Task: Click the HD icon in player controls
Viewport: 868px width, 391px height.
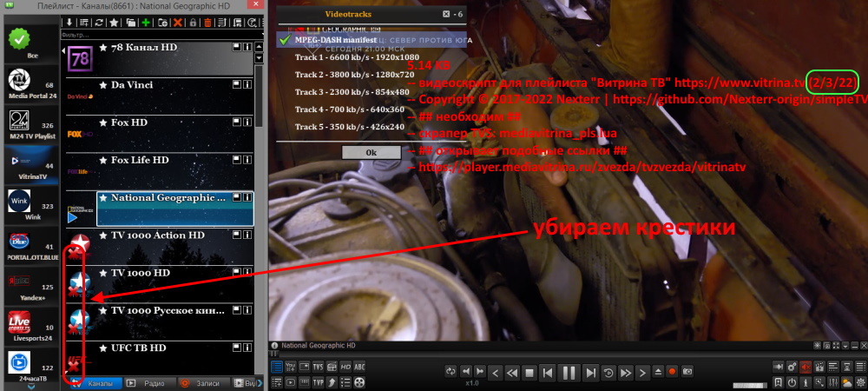Action: pos(346,367)
